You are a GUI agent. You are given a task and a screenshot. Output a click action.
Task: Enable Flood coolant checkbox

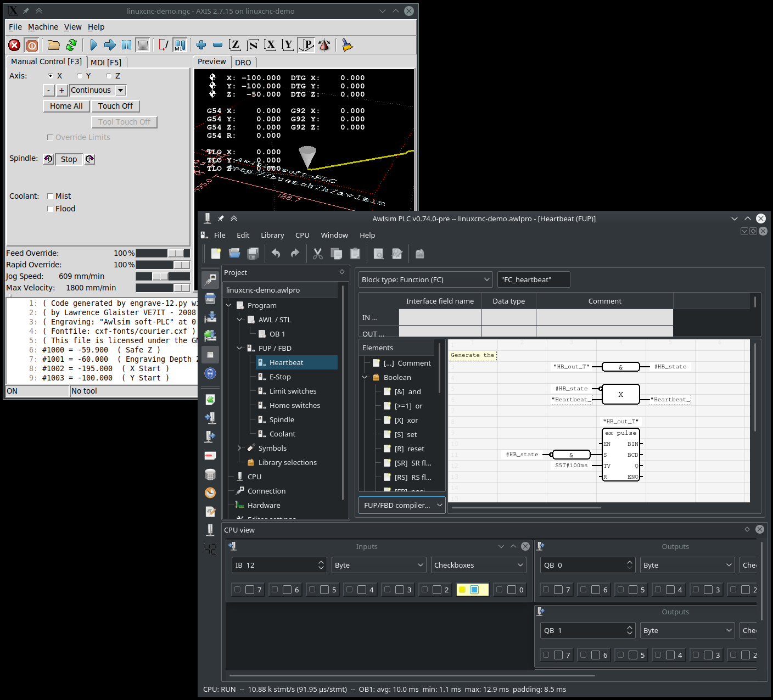pos(51,209)
